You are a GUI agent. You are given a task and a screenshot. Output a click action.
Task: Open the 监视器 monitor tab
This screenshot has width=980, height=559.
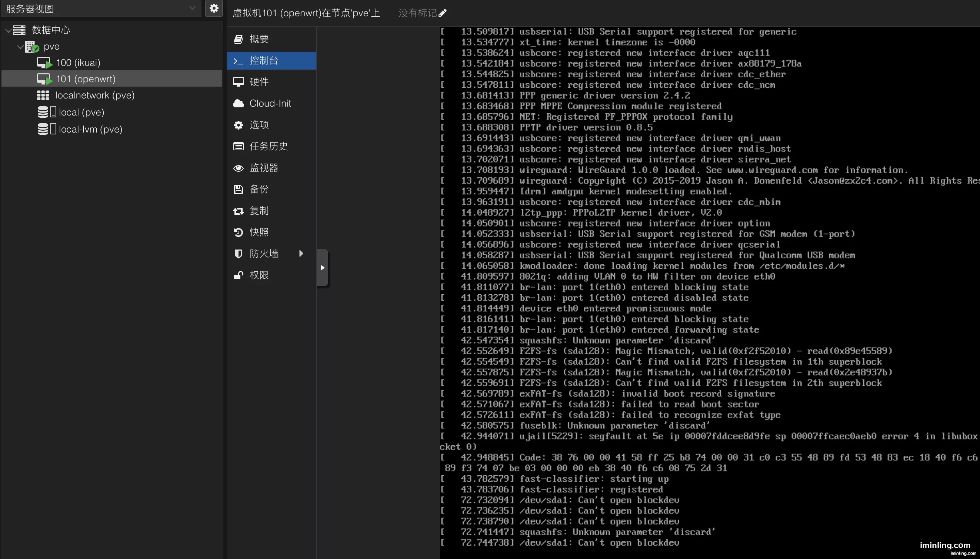(x=271, y=168)
